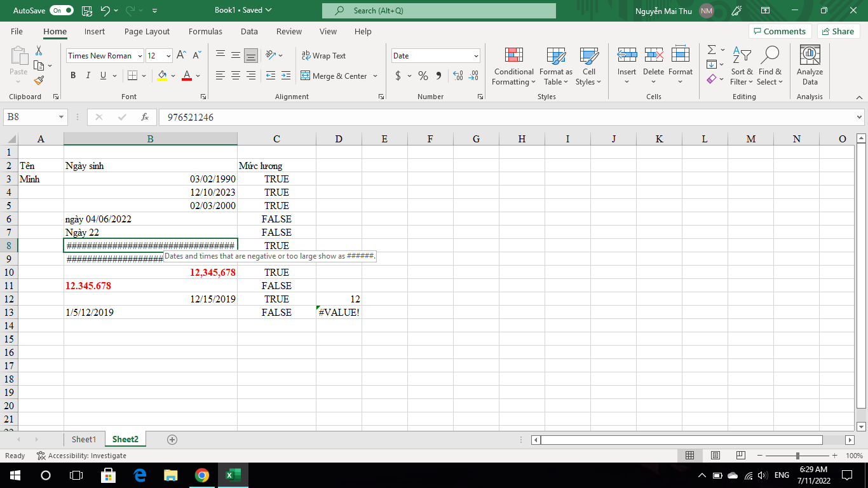This screenshot has width=868, height=488.
Task: Click the Copy icon in Clipboard group
Action: click(x=38, y=65)
